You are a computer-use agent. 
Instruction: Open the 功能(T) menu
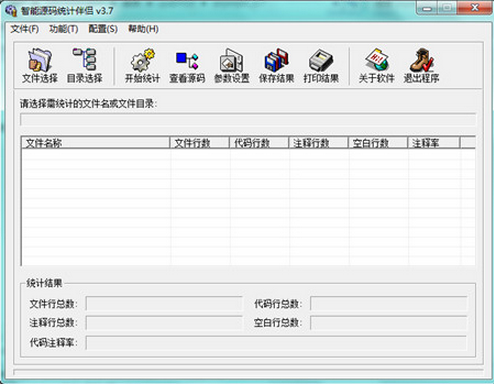point(64,29)
